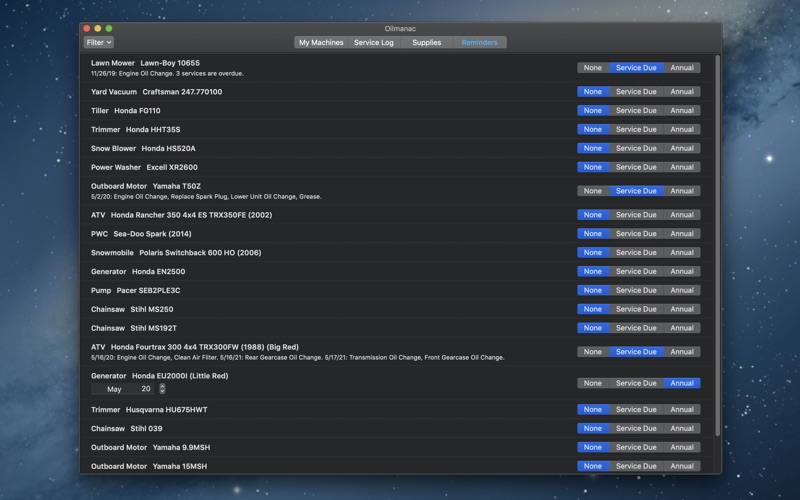Set Honda Fourtrax 300 ATV to None
Screen dimensions: 800x500
[x=593, y=352]
